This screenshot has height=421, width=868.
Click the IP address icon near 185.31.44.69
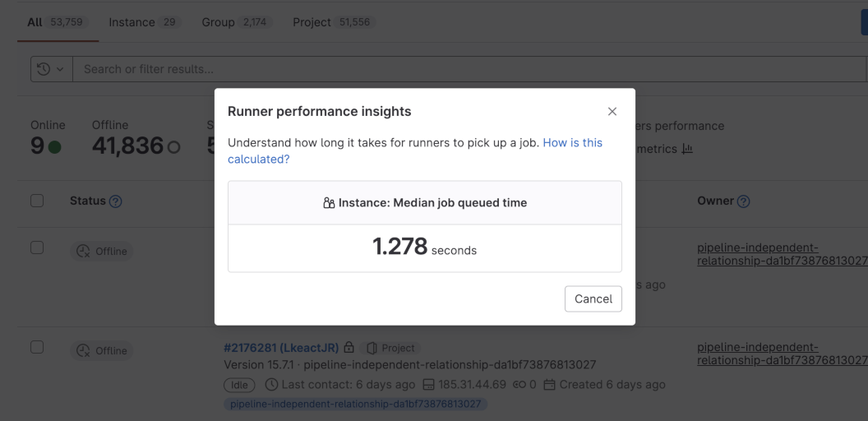(427, 385)
